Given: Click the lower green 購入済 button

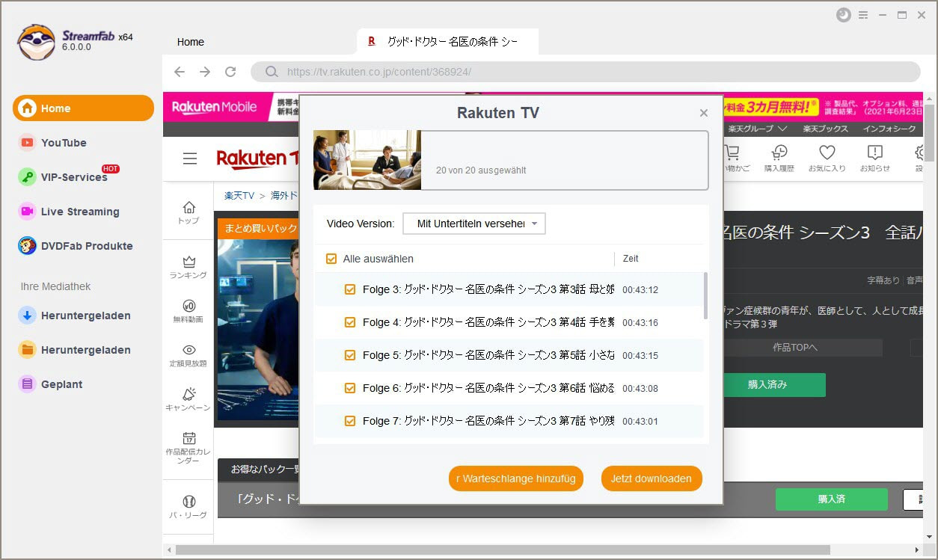Looking at the screenshot, I should click(831, 499).
